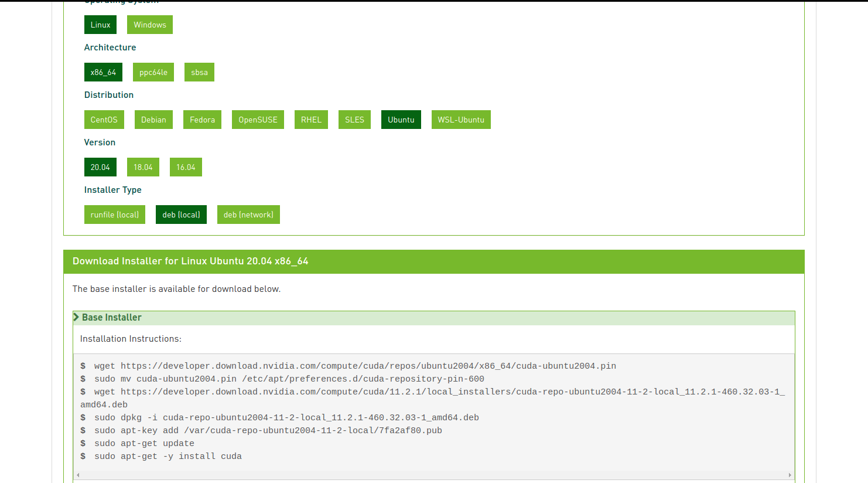Choose ppc64le architecture

(x=153, y=72)
